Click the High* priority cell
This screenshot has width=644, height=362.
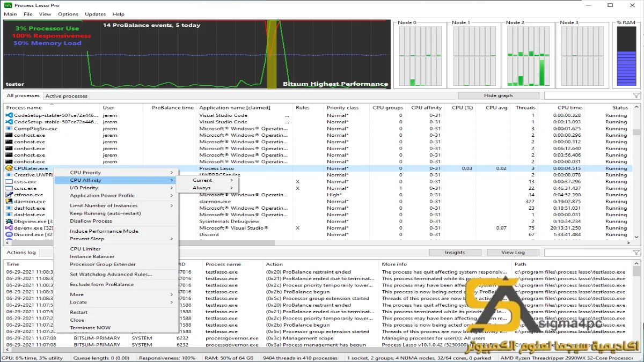pos(334,195)
